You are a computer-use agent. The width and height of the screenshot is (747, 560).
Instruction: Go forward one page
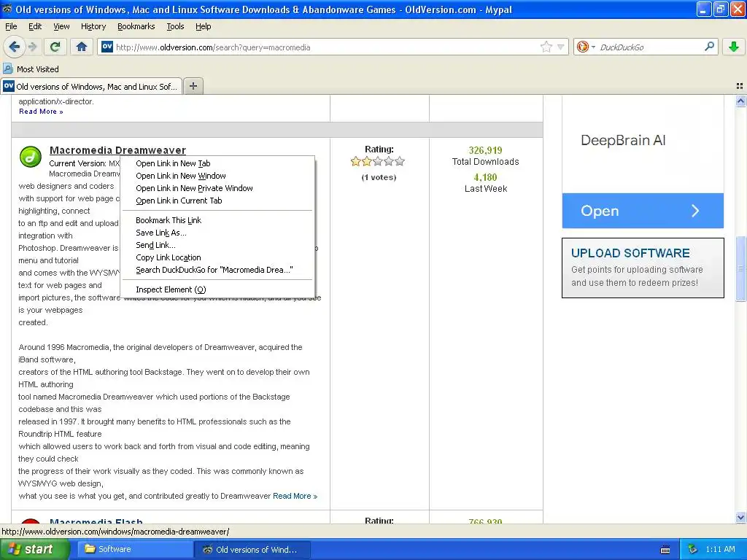click(x=32, y=47)
